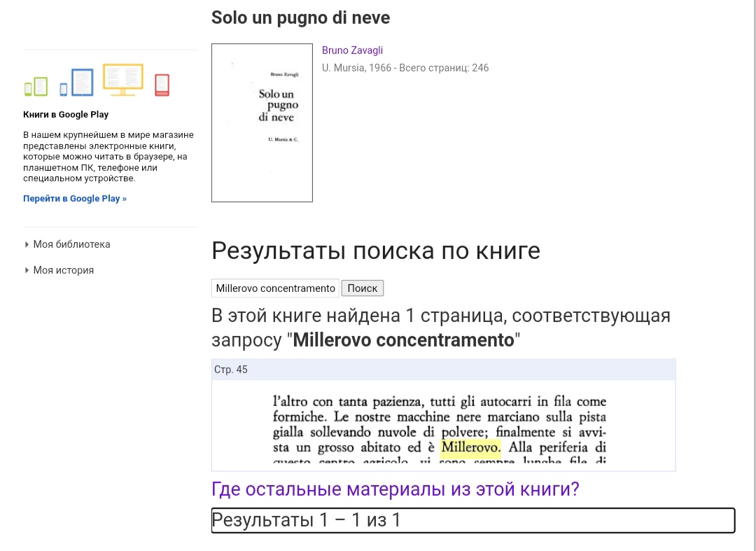Open the Перейти в Google Play link

click(75, 199)
